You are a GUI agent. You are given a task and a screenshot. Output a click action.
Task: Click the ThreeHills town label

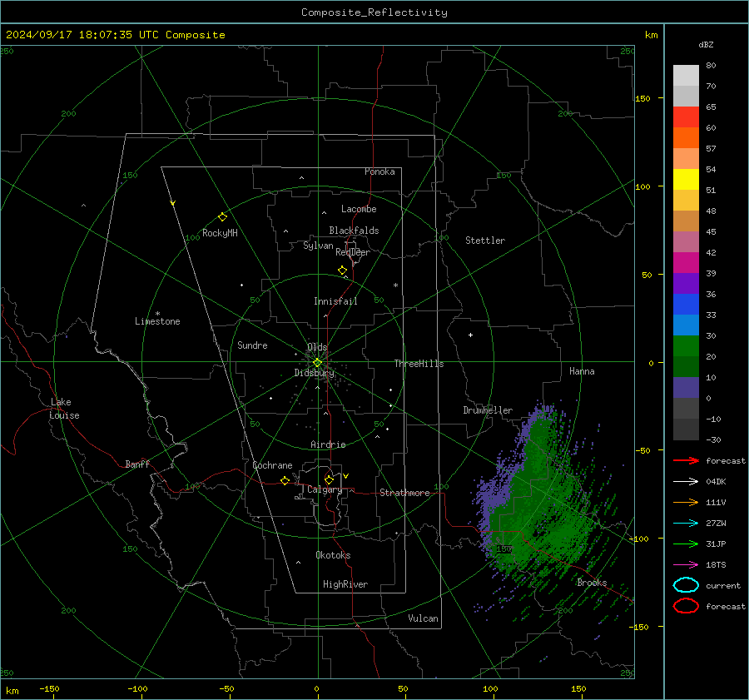419,364
